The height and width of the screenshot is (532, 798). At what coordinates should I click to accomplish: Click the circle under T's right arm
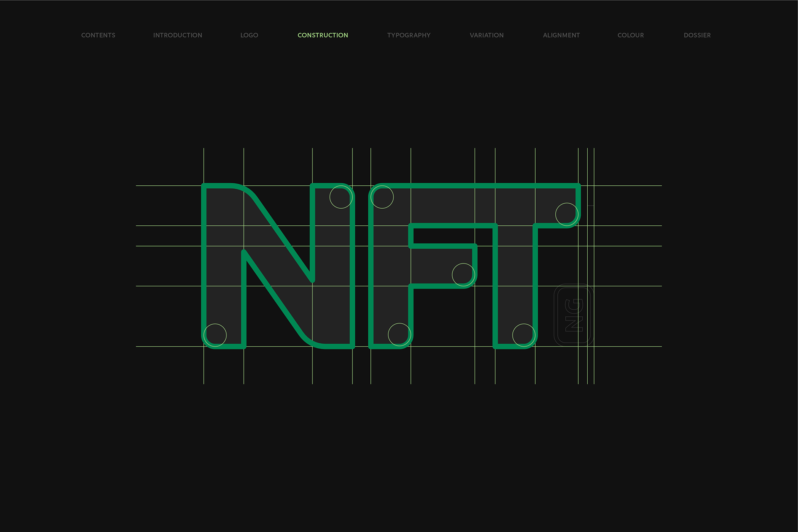pyautogui.click(x=567, y=214)
